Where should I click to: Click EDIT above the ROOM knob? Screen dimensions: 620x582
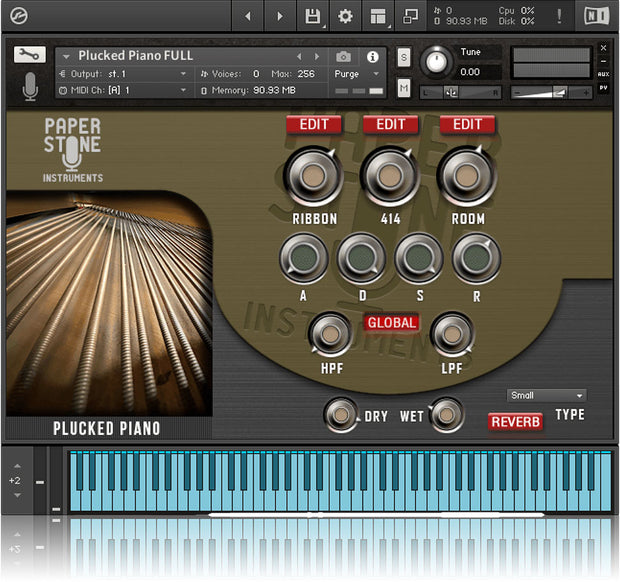pyautogui.click(x=467, y=124)
